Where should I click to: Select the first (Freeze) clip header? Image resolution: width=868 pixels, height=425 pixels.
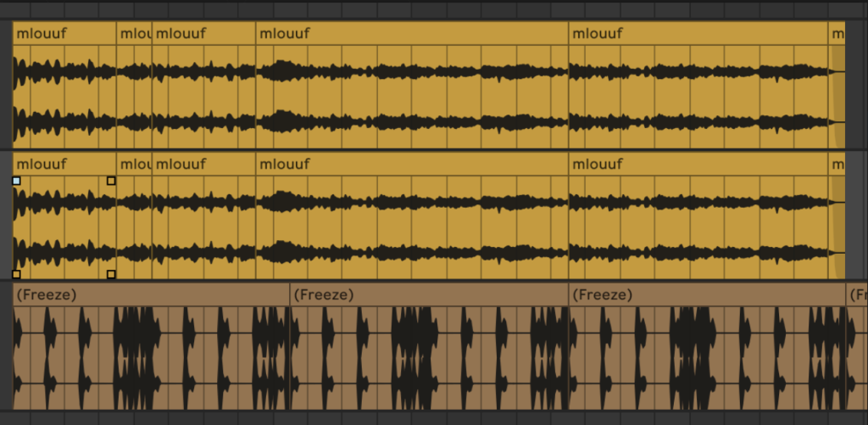tap(151, 295)
